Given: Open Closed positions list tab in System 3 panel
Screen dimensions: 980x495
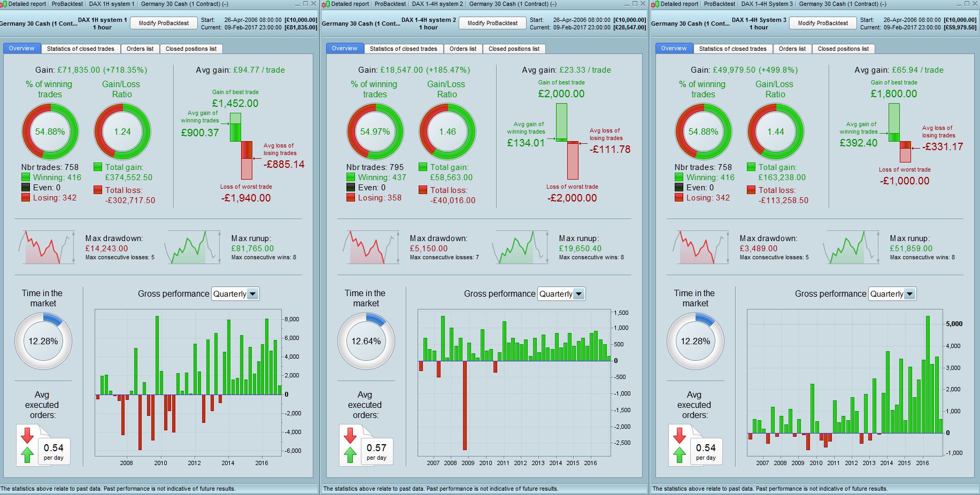Looking at the screenshot, I should [x=843, y=49].
